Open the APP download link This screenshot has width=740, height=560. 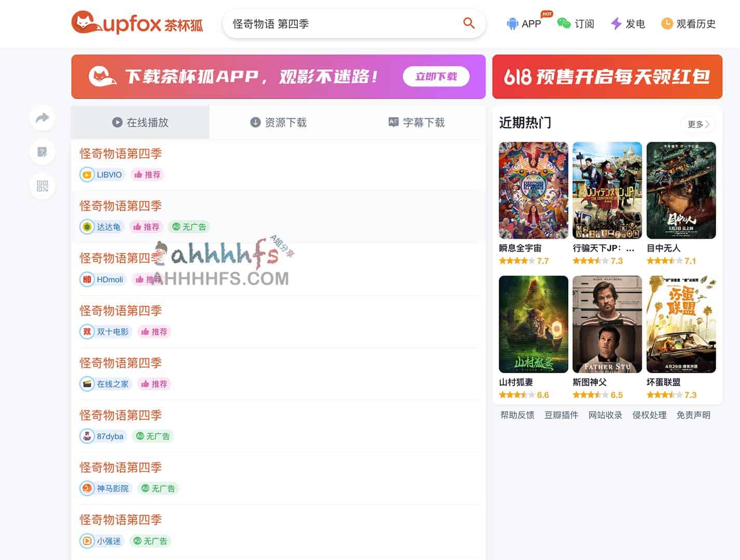(x=524, y=23)
